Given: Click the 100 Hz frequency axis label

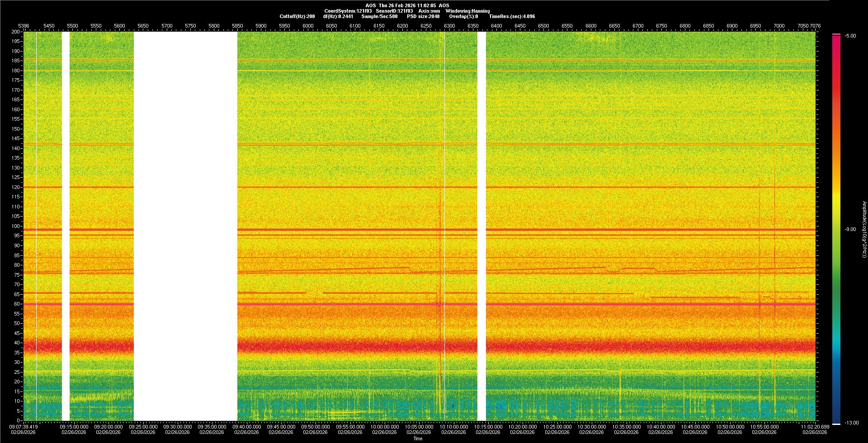Looking at the screenshot, I should [x=16, y=226].
